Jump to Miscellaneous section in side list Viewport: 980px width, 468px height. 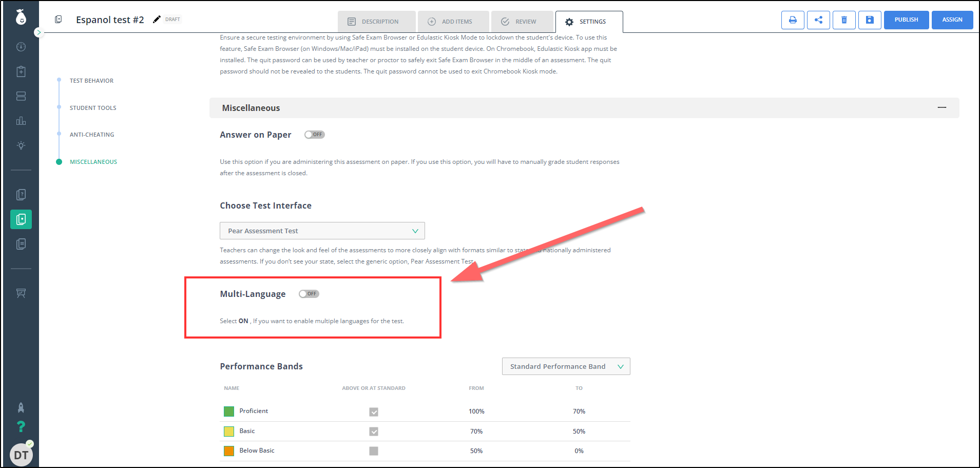pos(93,162)
